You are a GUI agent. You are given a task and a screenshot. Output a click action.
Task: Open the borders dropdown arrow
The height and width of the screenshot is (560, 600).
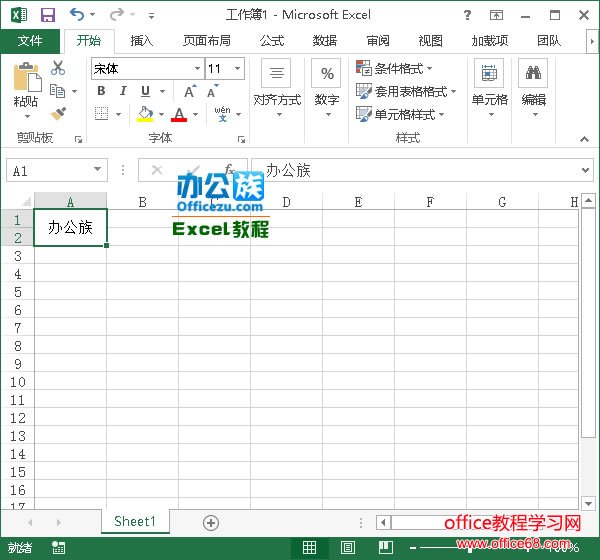click(119, 114)
